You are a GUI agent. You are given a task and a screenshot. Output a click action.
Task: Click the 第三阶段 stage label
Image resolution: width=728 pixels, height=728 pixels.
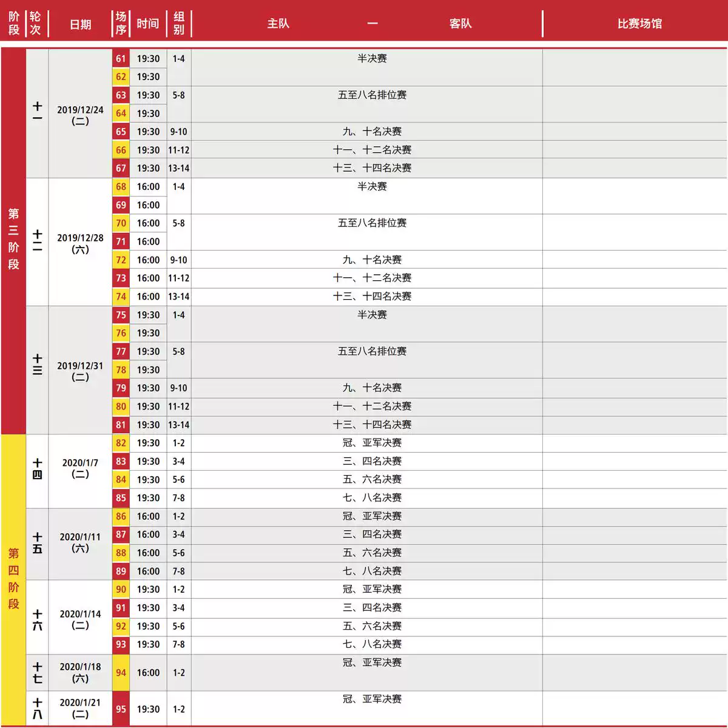13,239
